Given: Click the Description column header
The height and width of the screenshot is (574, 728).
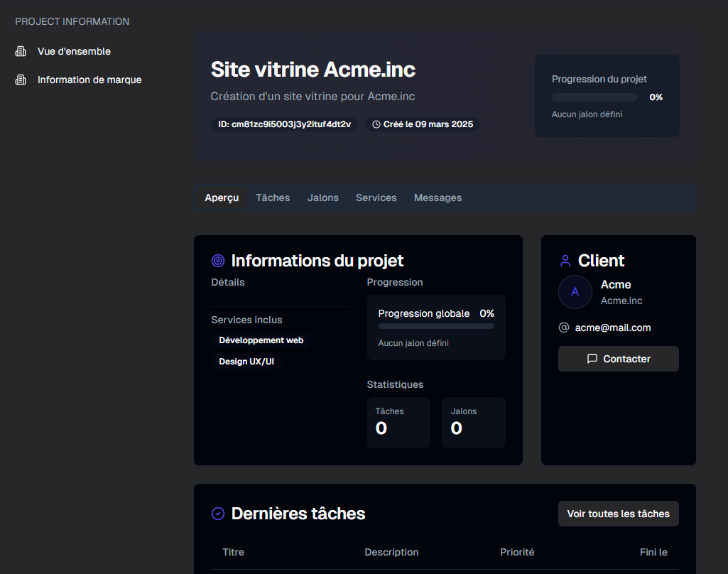Looking at the screenshot, I should tap(391, 552).
